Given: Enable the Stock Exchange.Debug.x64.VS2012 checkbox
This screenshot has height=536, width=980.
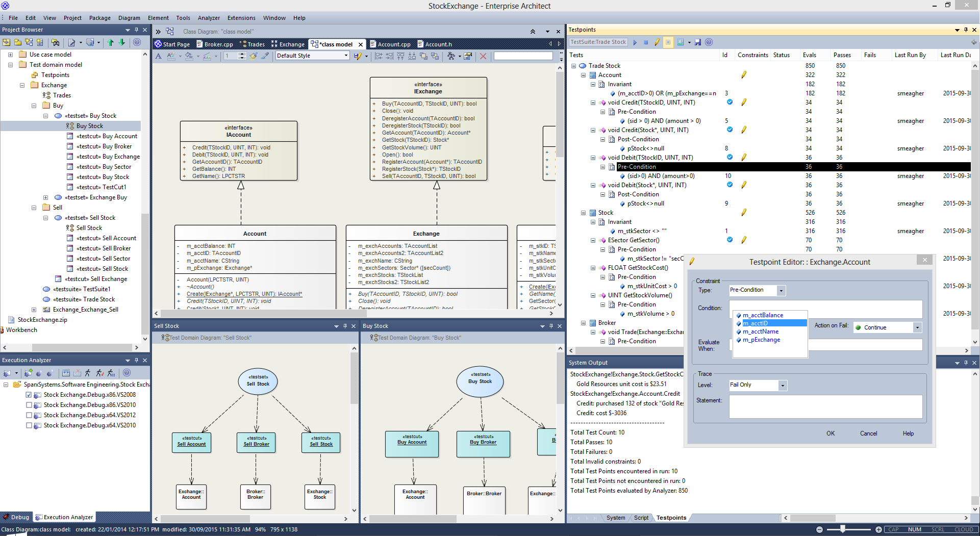Looking at the screenshot, I should (x=29, y=415).
